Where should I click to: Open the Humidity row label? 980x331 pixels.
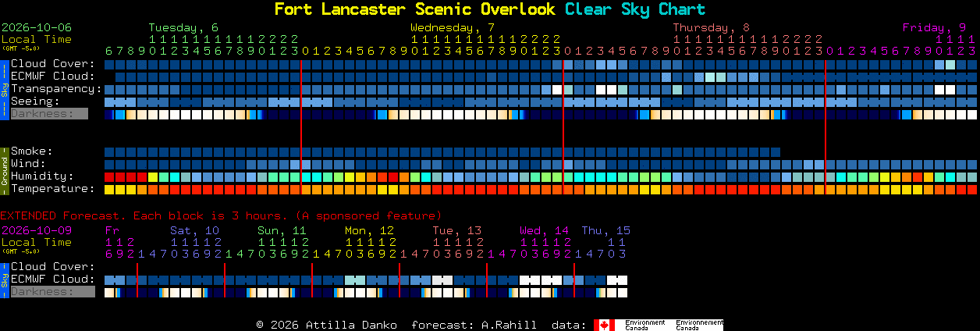click(42, 176)
